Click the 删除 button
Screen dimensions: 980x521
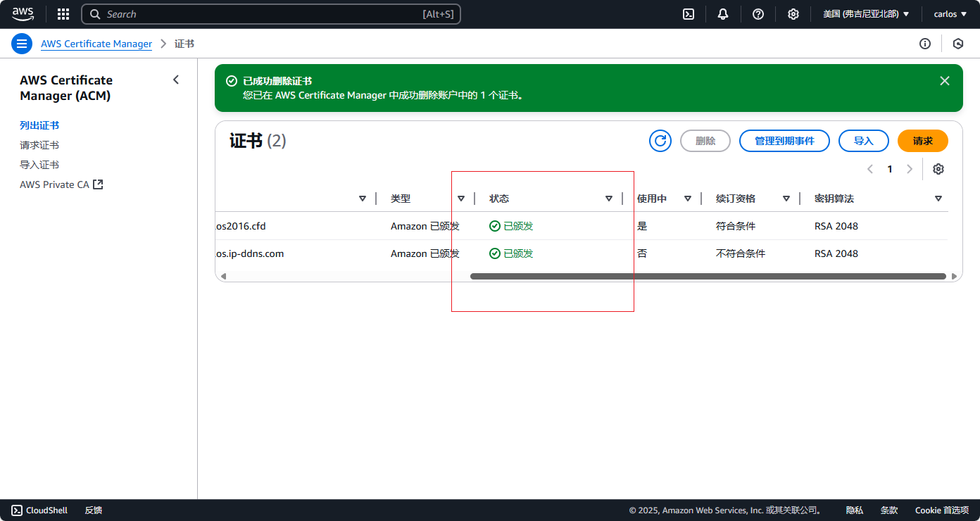[705, 141]
